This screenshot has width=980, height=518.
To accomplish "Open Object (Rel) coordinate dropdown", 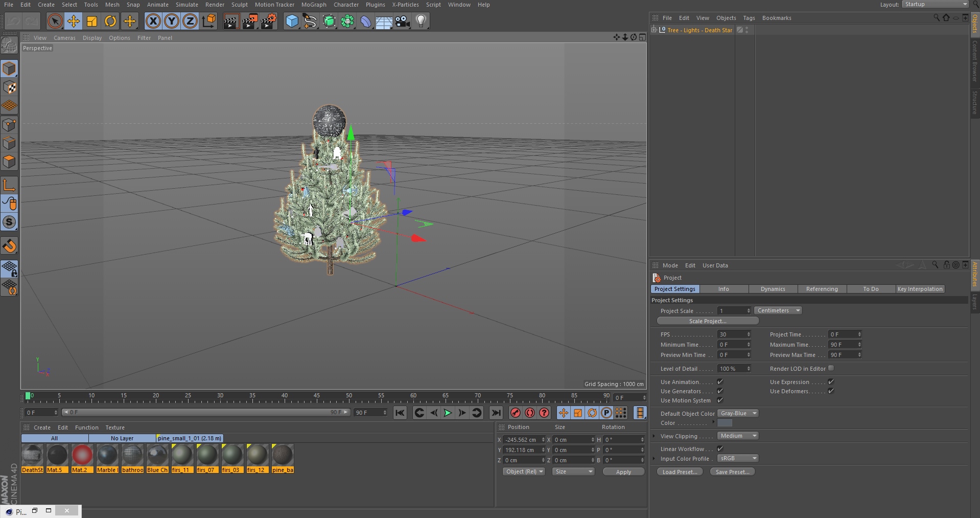I will point(524,471).
